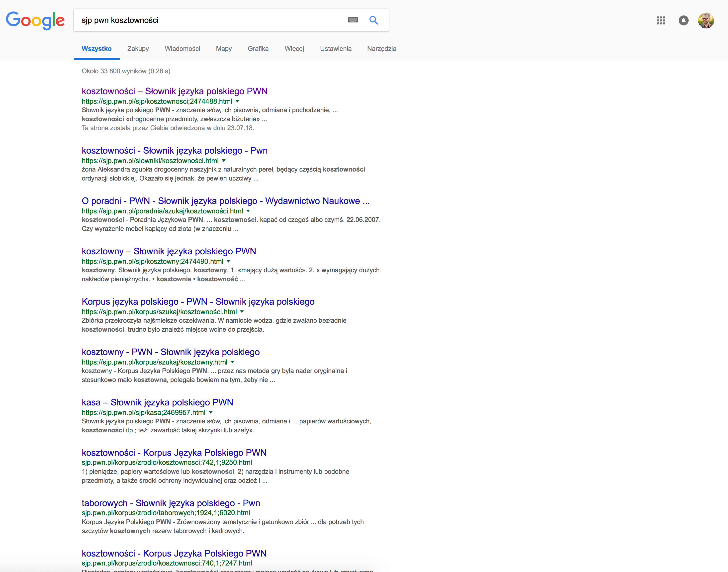Click the blue magnifier search icon
Image resolution: width=728 pixels, height=572 pixels.
(x=374, y=20)
